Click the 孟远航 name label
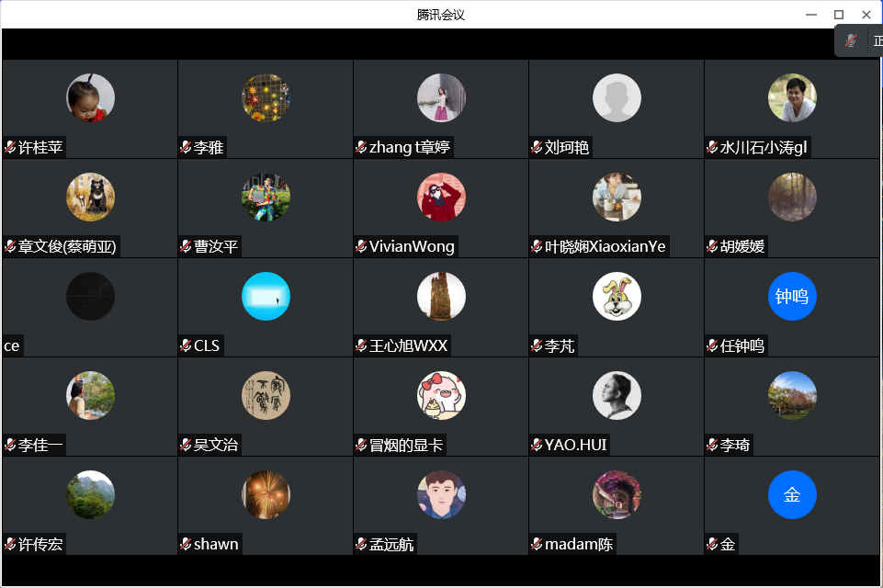 click(391, 544)
